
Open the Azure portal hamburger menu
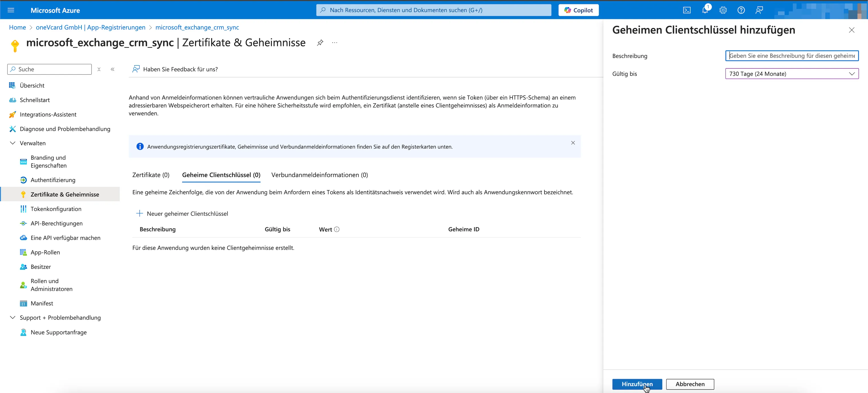[11, 10]
